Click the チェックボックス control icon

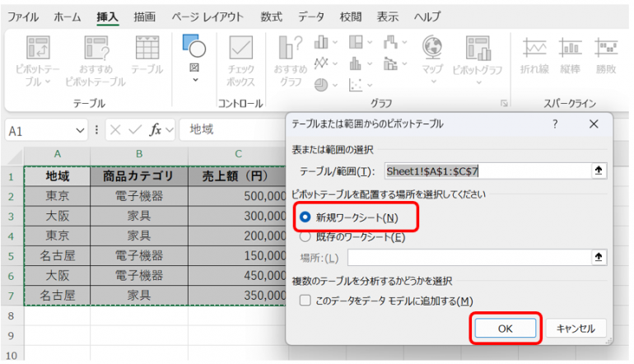[x=240, y=51]
